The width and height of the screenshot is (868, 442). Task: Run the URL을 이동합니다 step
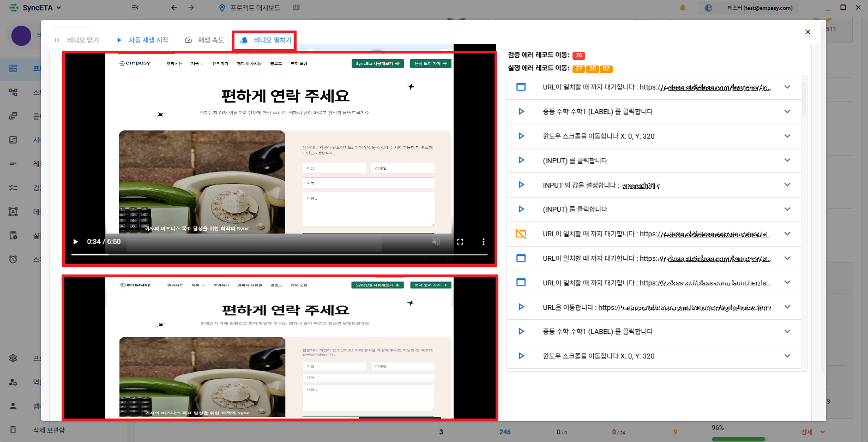tap(521, 307)
